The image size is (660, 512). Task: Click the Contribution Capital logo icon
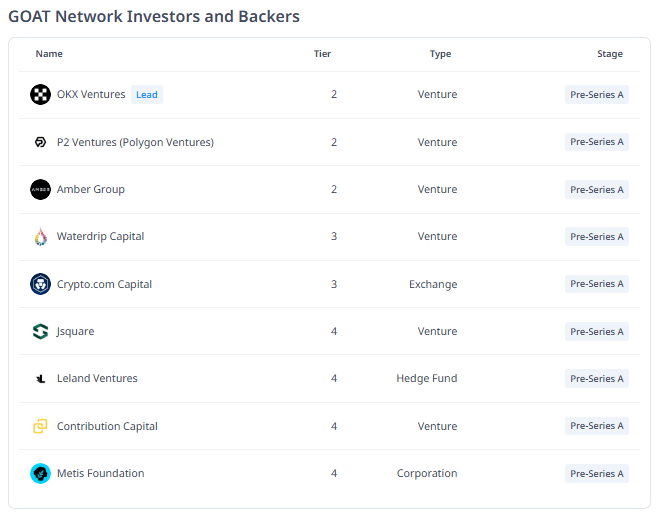(x=40, y=426)
